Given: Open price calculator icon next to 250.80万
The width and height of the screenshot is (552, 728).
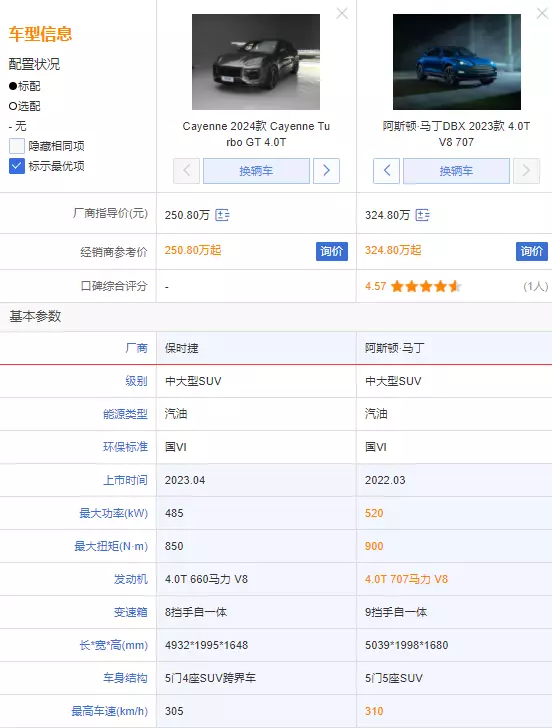Looking at the screenshot, I should [222, 215].
